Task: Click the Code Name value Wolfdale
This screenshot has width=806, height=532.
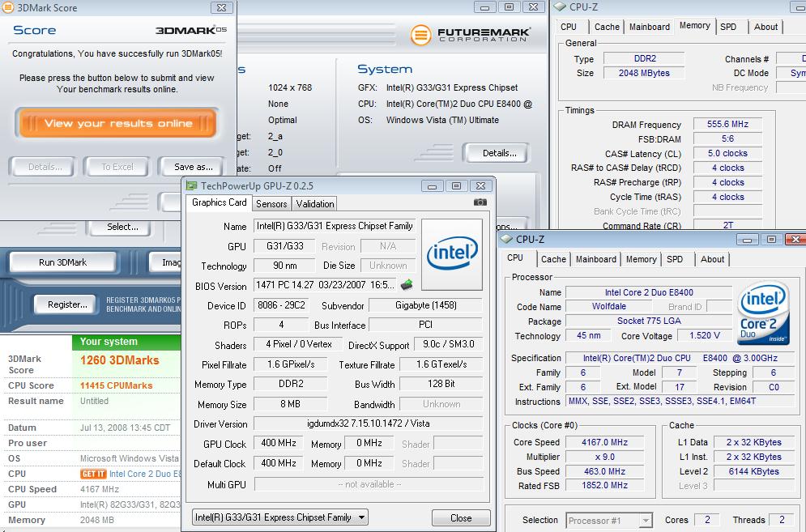Action: point(608,306)
